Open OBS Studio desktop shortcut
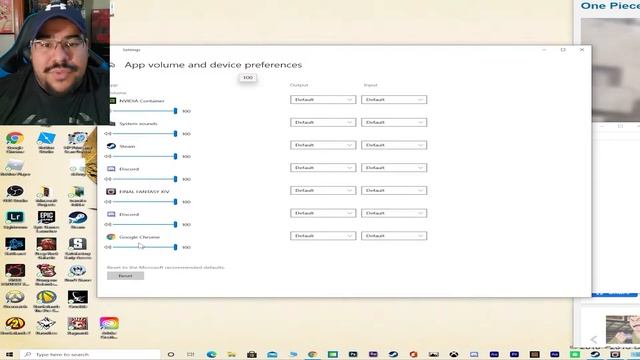This screenshot has width=640, height=360. point(15,194)
